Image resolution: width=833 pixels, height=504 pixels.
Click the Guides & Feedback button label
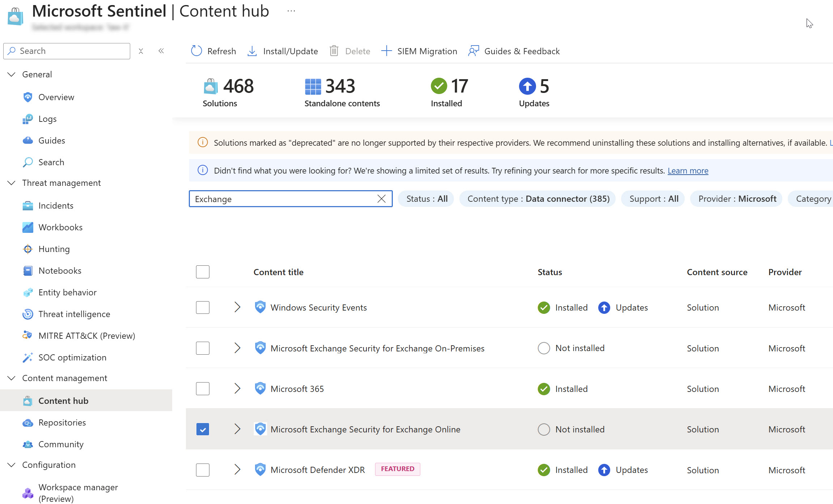pyautogui.click(x=522, y=51)
